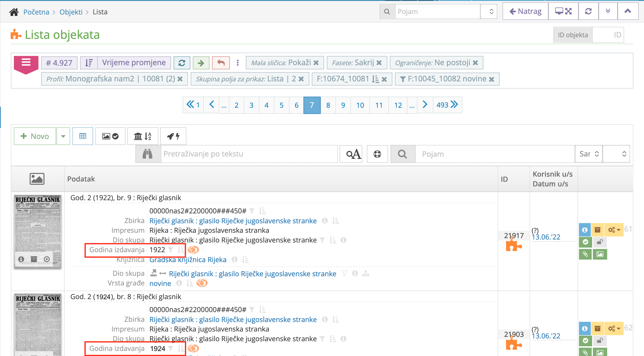Click the blue info button for 21917
644x356 pixels.
coord(585,229)
